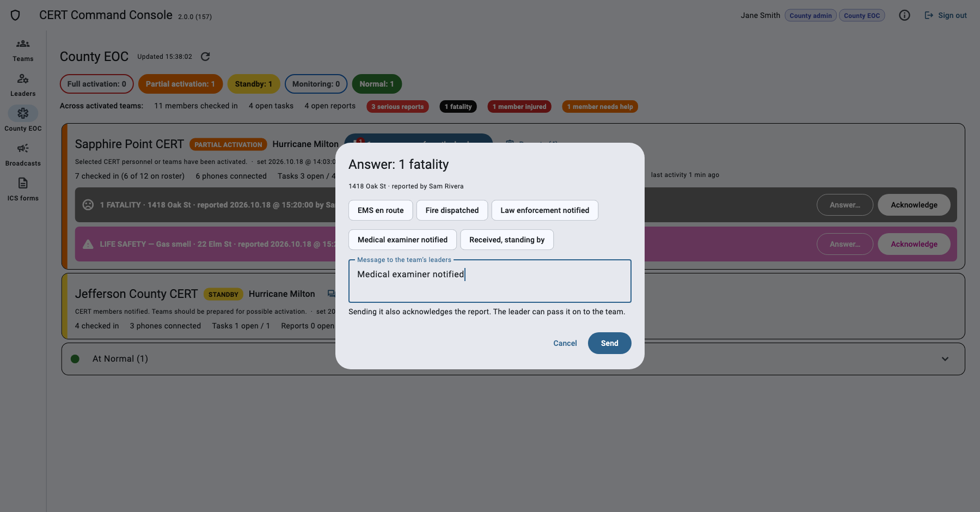This screenshot has width=980, height=512.
Task: Click the 3 serious reports badge
Action: 397,107
